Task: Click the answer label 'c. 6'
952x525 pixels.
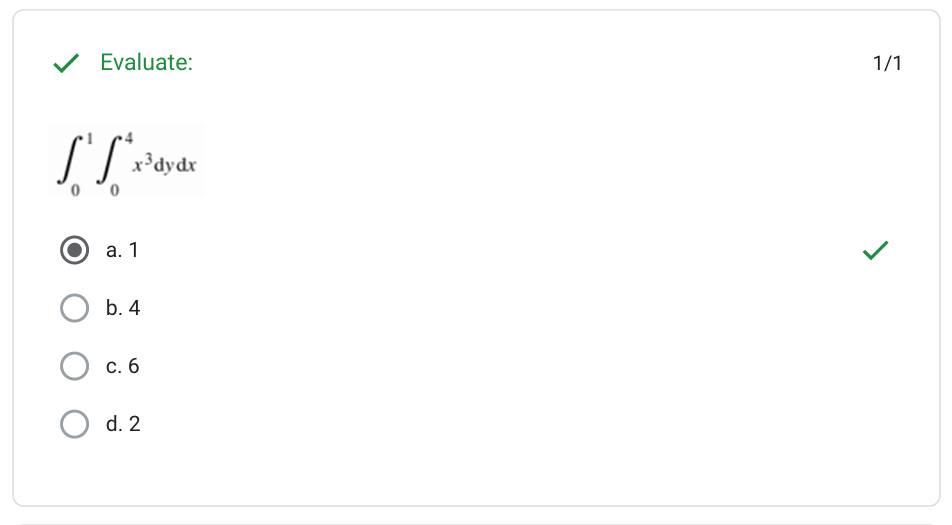Action: click(x=123, y=366)
